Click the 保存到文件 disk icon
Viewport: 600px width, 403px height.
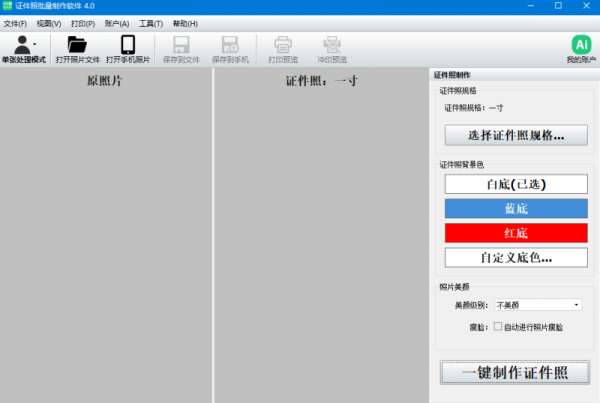tap(181, 45)
